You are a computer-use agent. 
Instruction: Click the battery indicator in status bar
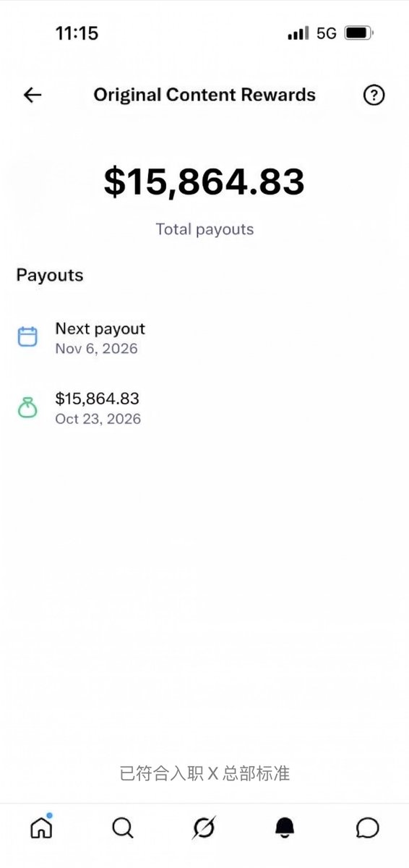(x=358, y=33)
